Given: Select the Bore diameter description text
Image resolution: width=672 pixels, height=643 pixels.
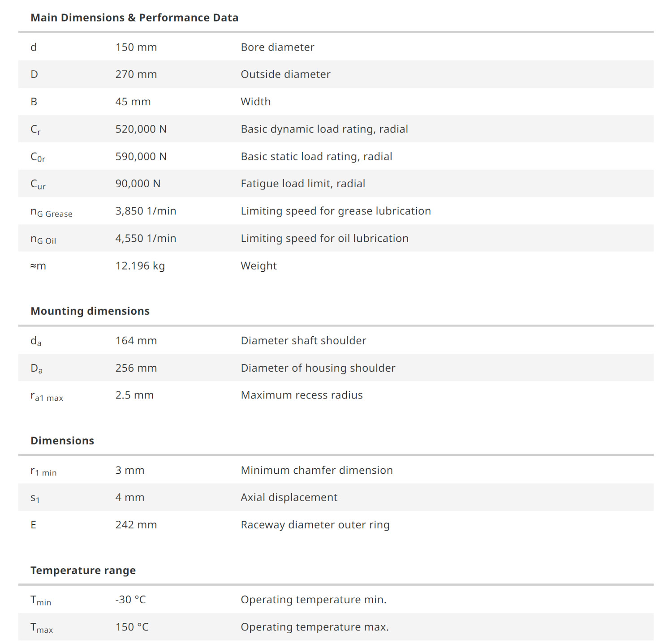Looking at the screenshot, I should [277, 47].
